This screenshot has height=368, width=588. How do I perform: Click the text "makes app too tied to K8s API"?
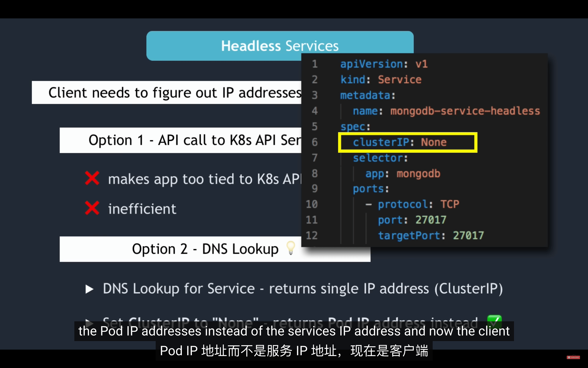tap(205, 179)
